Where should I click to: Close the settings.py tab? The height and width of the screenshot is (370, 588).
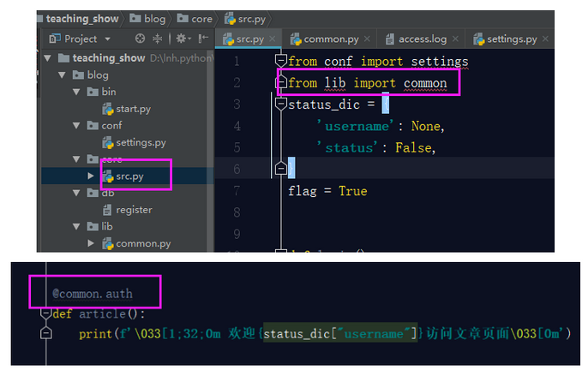(545, 39)
